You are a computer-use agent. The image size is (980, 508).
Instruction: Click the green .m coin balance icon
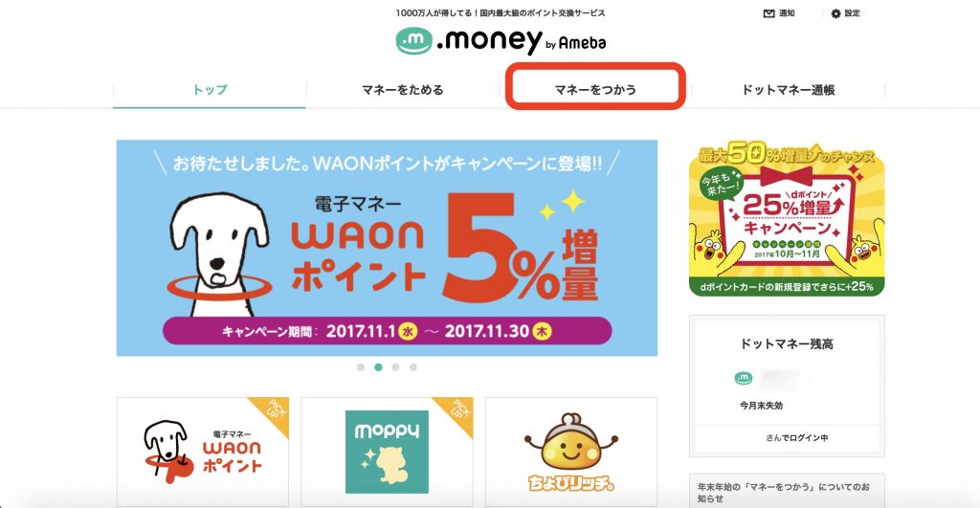[743, 378]
